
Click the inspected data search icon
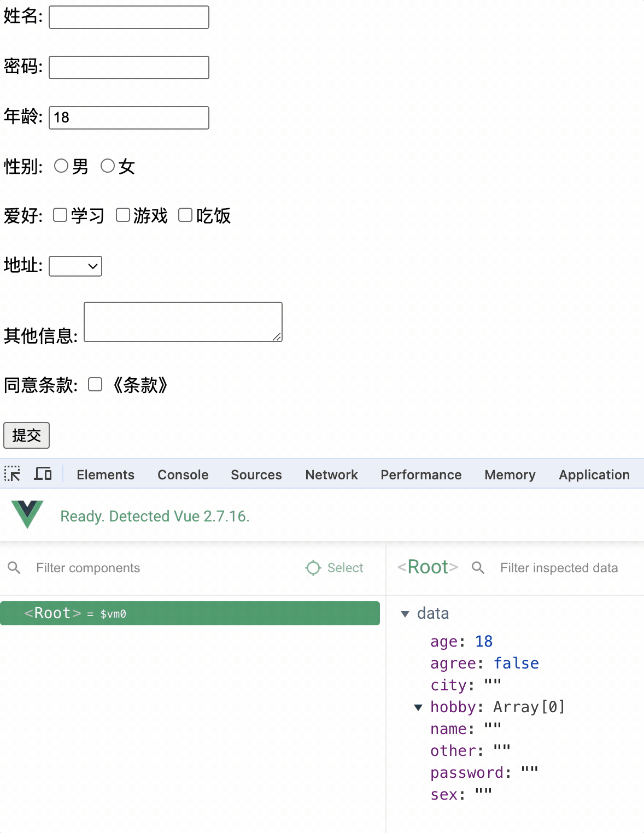tap(478, 568)
